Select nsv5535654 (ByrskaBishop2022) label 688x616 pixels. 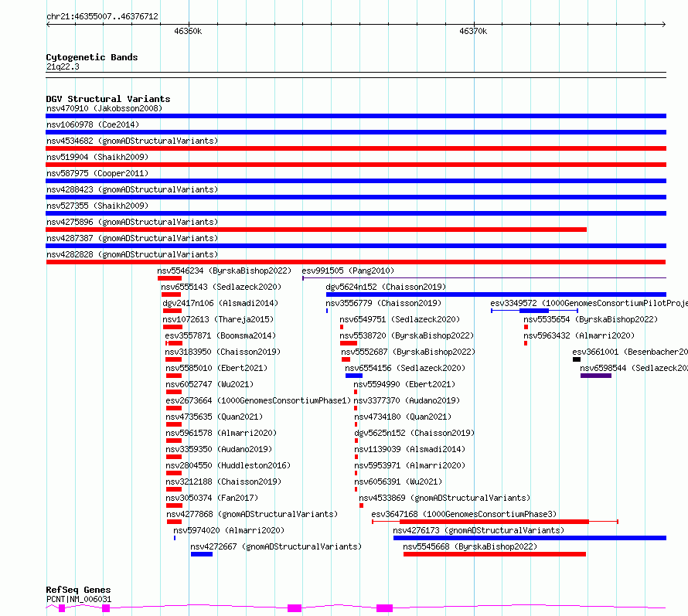[x=591, y=319]
